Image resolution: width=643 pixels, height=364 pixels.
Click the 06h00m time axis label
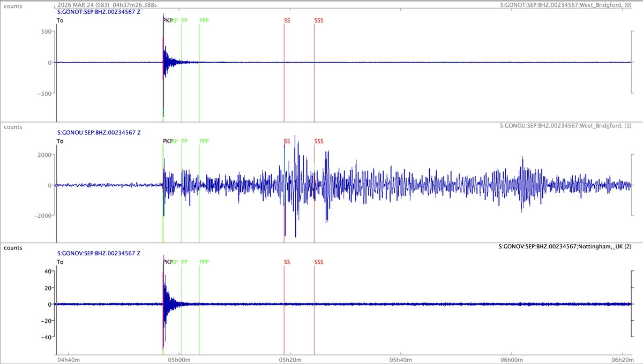click(x=512, y=360)
